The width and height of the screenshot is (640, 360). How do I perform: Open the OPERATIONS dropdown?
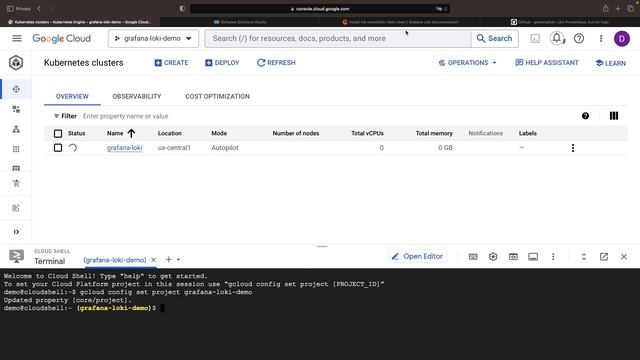pyautogui.click(x=468, y=62)
